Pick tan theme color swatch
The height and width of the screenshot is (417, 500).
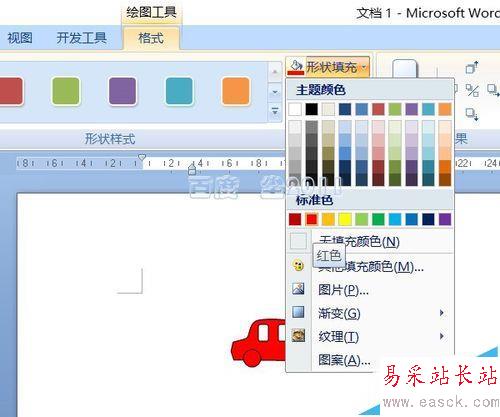click(328, 109)
